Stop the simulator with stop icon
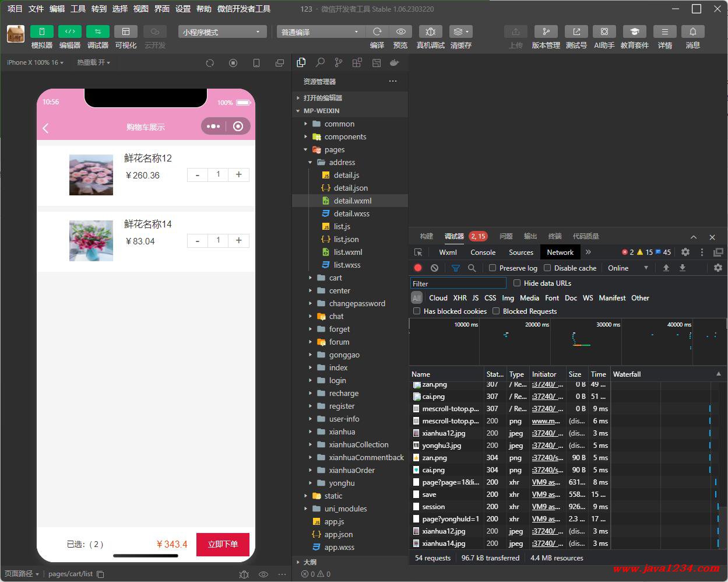Viewport: 728px width, 582px height. click(x=233, y=63)
